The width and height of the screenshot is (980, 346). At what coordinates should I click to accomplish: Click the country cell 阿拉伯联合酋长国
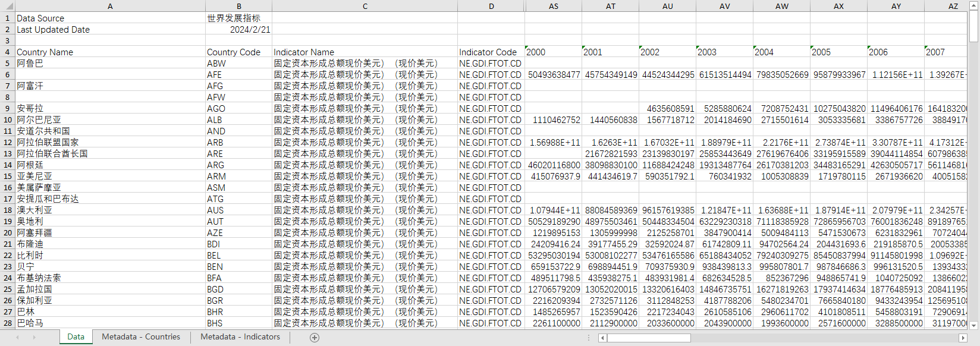coord(110,153)
